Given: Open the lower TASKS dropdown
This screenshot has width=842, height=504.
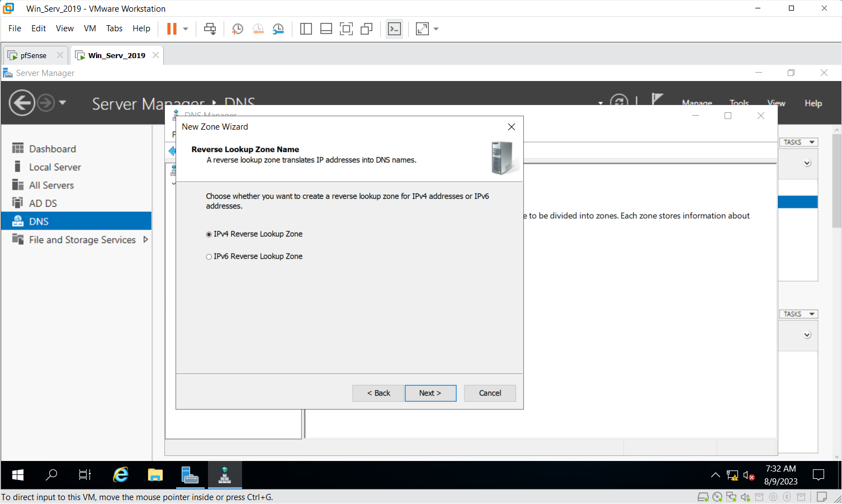Looking at the screenshot, I should point(799,314).
